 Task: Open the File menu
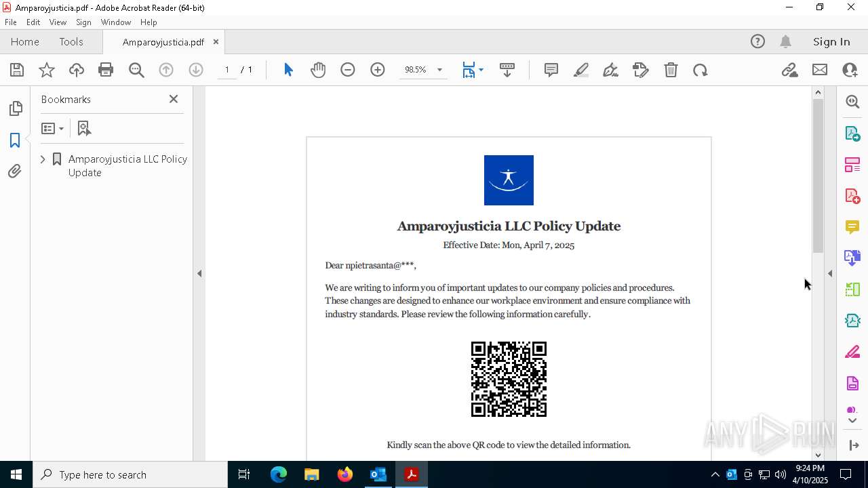(x=11, y=22)
